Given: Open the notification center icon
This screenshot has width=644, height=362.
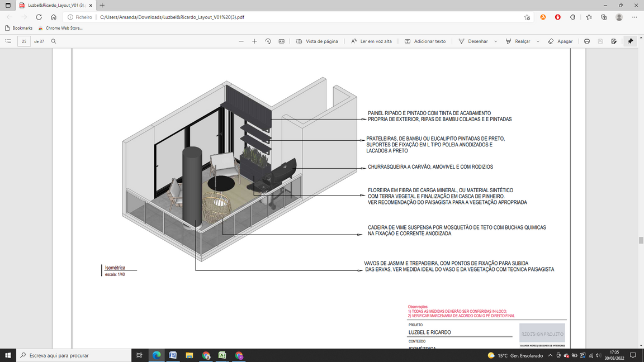Looking at the screenshot, I should (x=633, y=355).
